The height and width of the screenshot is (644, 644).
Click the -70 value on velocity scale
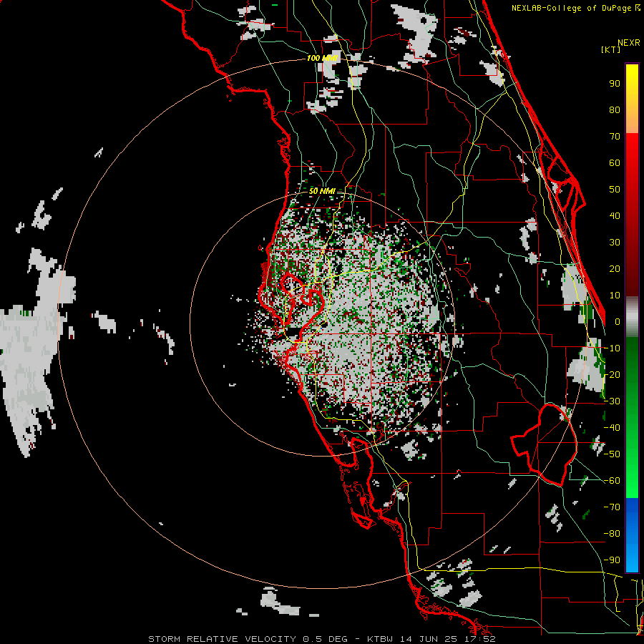(x=612, y=507)
